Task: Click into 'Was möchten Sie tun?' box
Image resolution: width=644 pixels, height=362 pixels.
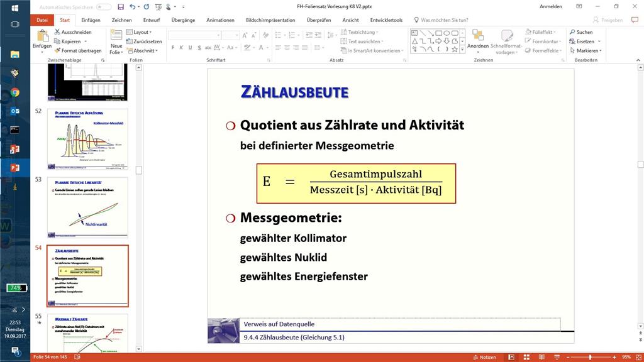Action: coord(441,19)
